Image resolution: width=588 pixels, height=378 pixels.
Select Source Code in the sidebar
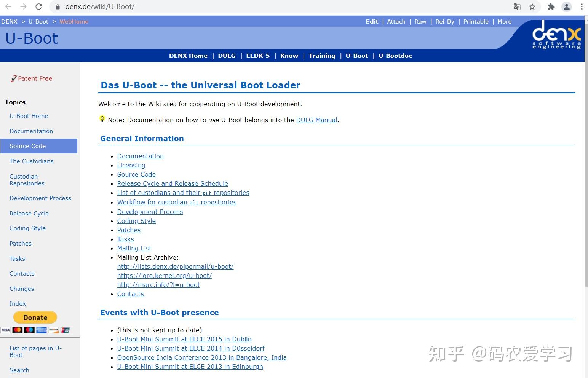(x=27, y=146)
